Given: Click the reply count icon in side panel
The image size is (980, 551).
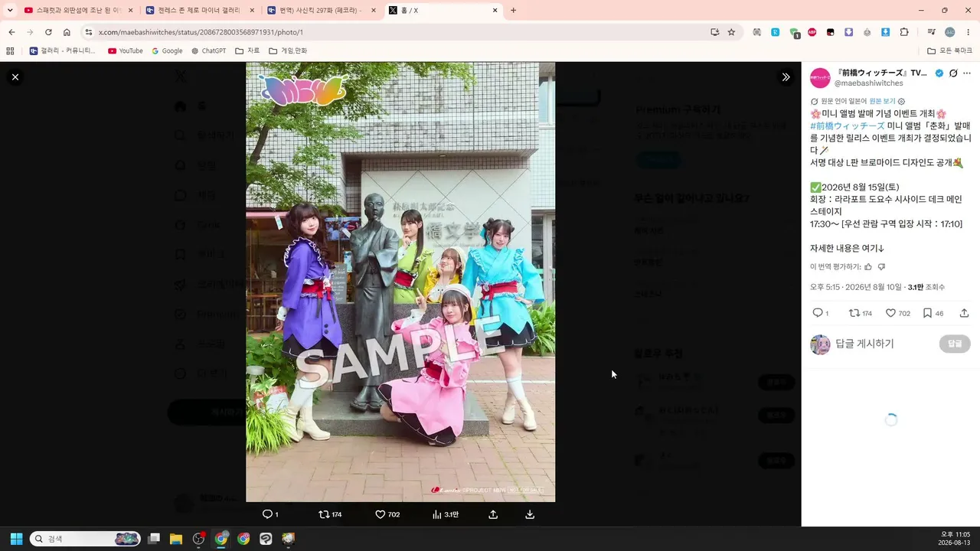Looking at the screenshot, I should tap(818, 313).
